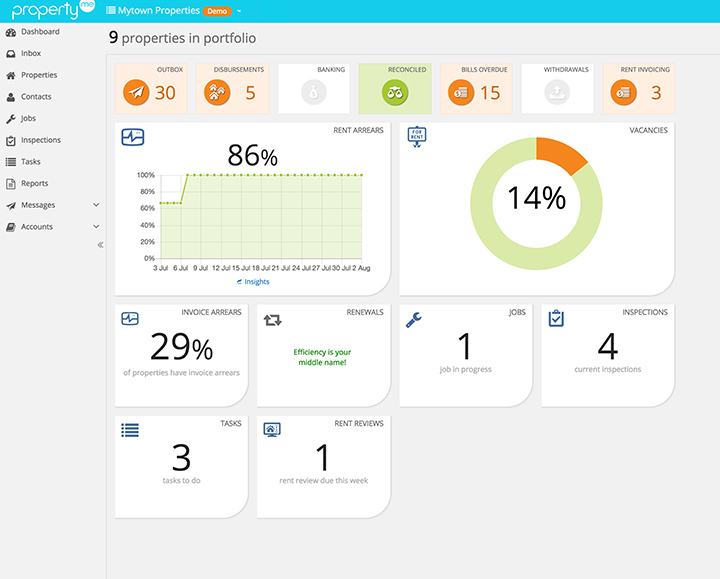
Task: Click the grey Banking money bag icon
Action: click(x=314, y=92)
